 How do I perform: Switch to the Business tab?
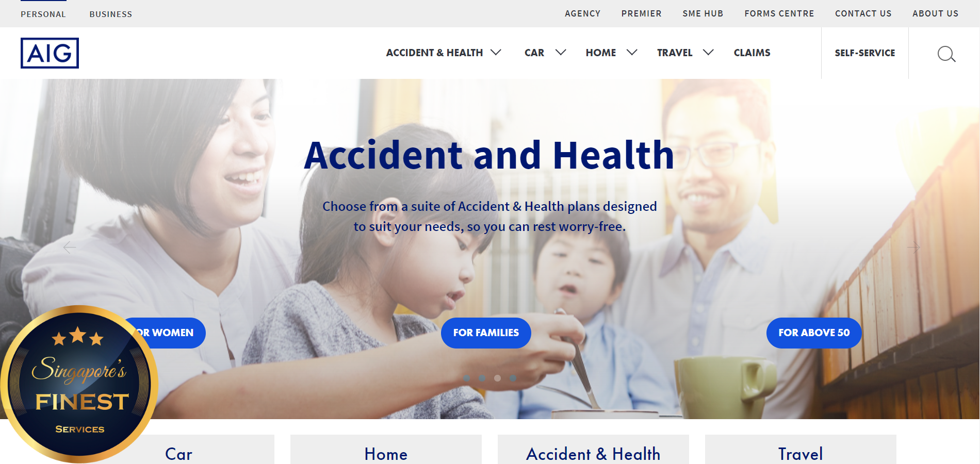coord(111,14)
